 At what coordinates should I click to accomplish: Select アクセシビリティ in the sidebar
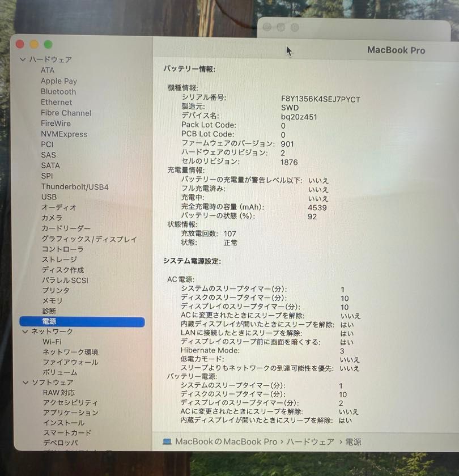[x=70, y=403]
